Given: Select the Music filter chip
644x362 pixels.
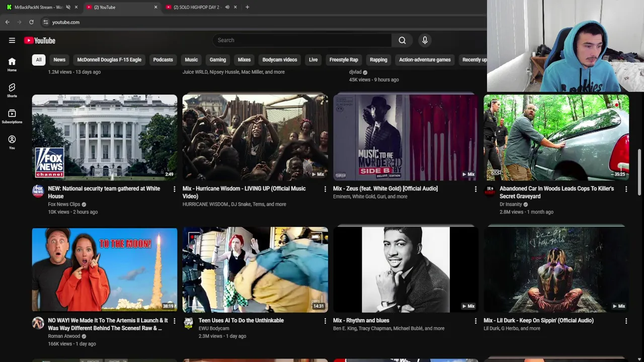Looking at the screenshot, I should (x=191, y=60).
